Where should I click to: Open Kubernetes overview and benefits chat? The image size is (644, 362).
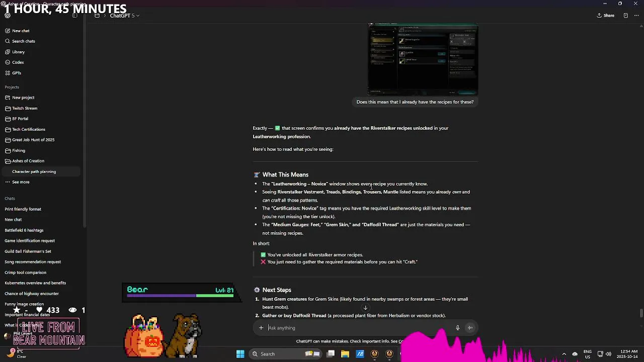35,283
